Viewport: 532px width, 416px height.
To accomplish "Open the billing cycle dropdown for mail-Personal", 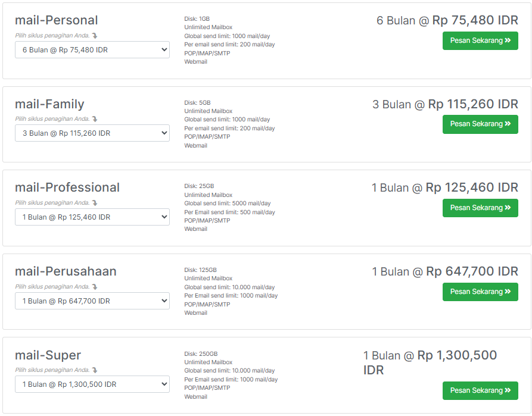I will 92,50.
